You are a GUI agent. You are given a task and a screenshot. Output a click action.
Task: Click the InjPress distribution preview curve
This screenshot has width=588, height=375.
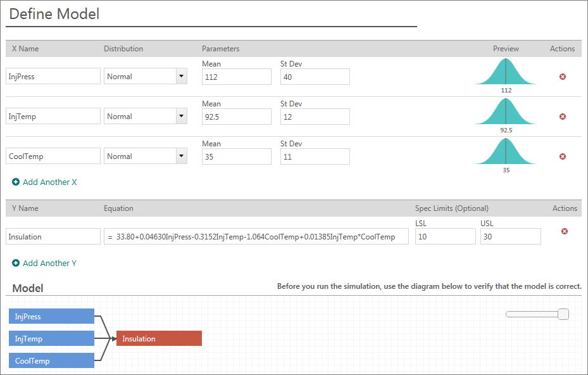pyautogui.click(x=506, y=72)
